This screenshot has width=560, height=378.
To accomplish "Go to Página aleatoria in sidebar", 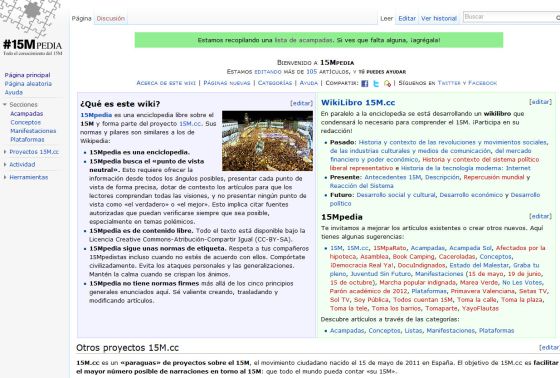I will [x=28, y=84].
